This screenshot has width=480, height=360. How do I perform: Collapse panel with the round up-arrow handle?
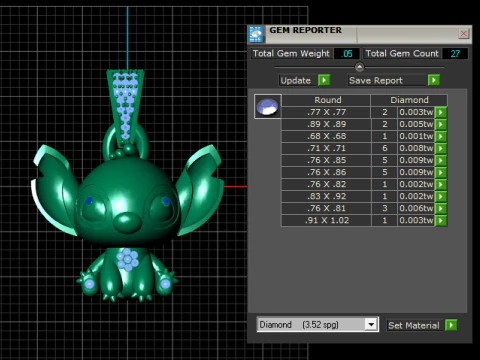(359, 67)
